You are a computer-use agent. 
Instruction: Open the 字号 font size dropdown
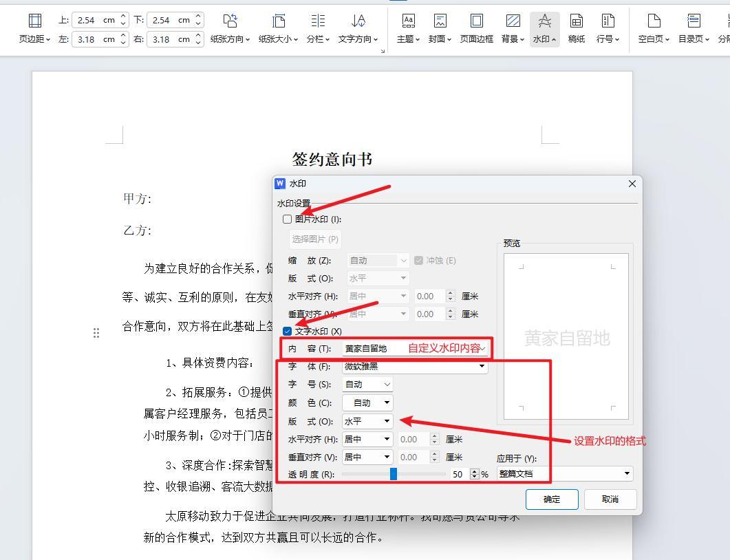[367, 385]
